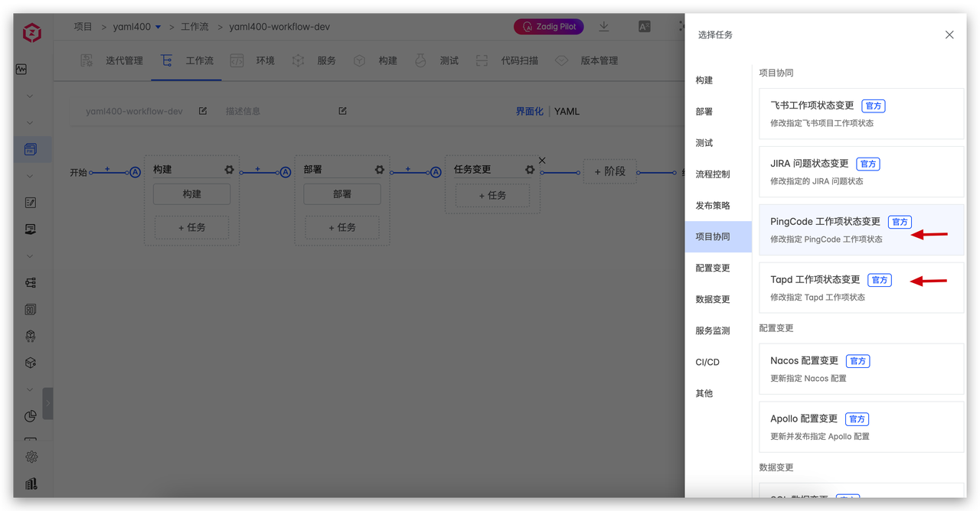Click the download icon in top bar
The height and width of the screenshot is (511, 980).
(604, 27)
